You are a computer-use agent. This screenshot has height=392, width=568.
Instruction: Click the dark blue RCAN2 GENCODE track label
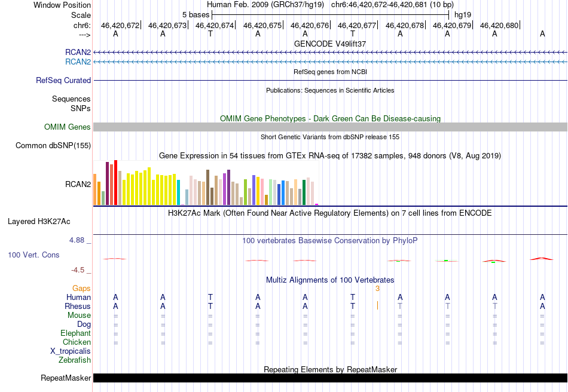[x=78, y=52]
